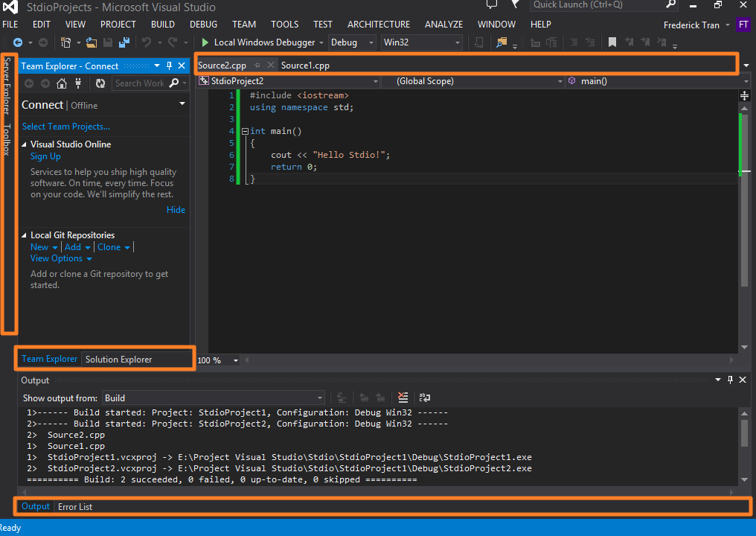Open the Debug configuration dropdown
The height and width of the screenshot is (536, 756).
(x=352, y=42)
